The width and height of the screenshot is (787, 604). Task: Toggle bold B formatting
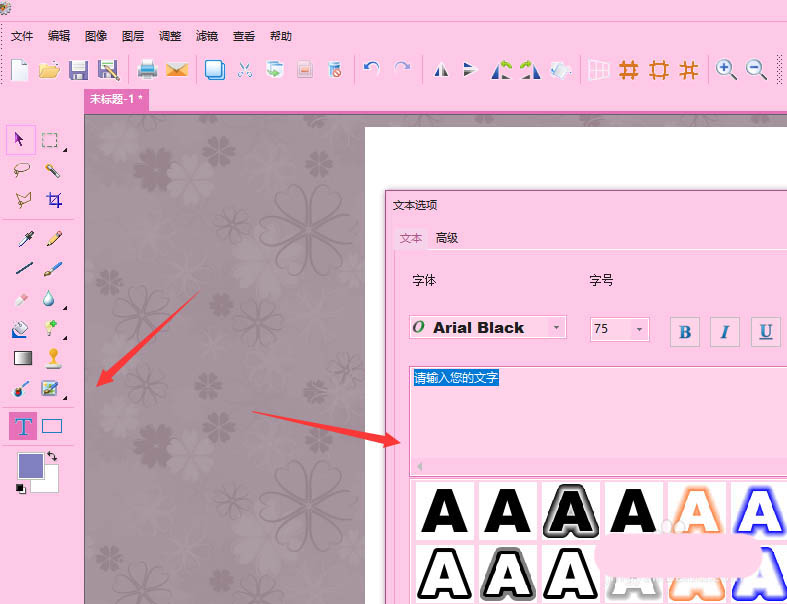tap(685, 332)
